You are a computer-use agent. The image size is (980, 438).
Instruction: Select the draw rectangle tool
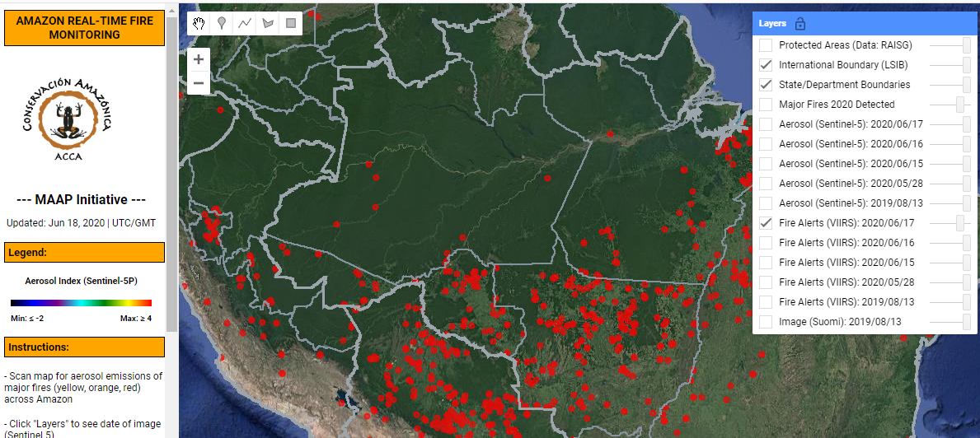click(x=291, y=24)
